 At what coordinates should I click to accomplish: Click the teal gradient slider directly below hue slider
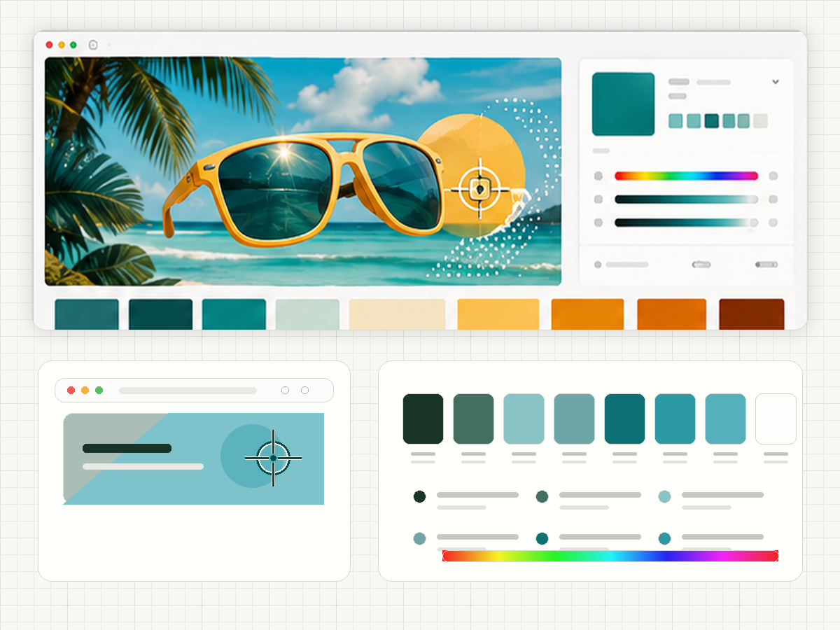pyautogui.click(x=686, y=199)
